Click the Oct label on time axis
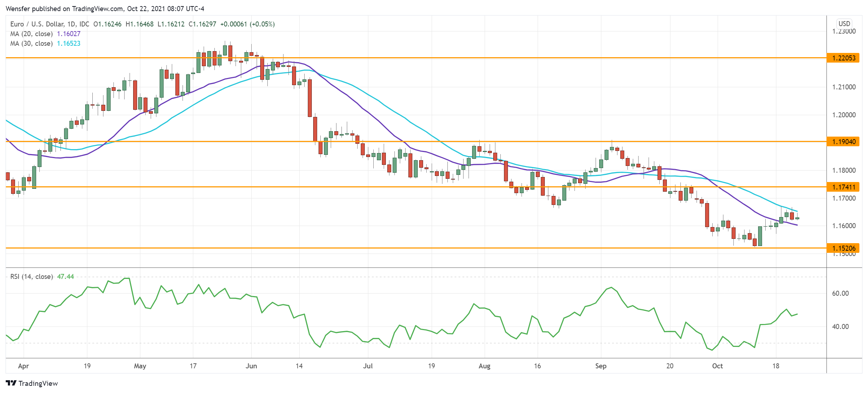 pos(717,366)
